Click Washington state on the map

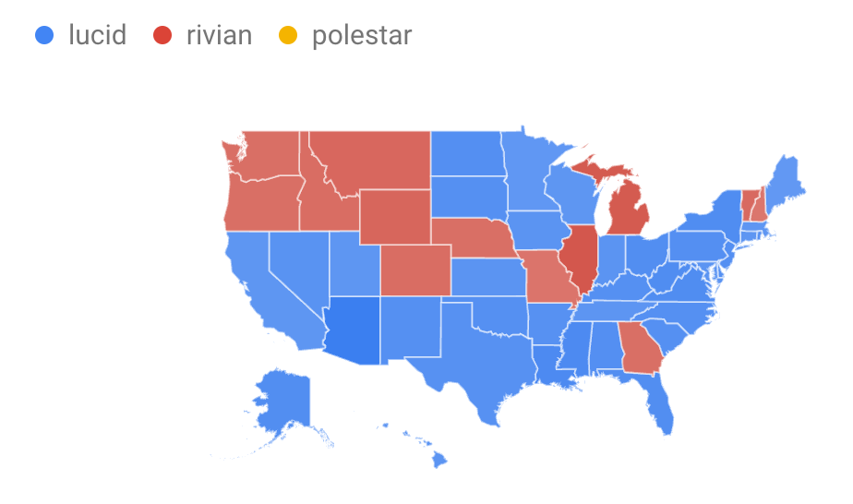tap(266, 155)
